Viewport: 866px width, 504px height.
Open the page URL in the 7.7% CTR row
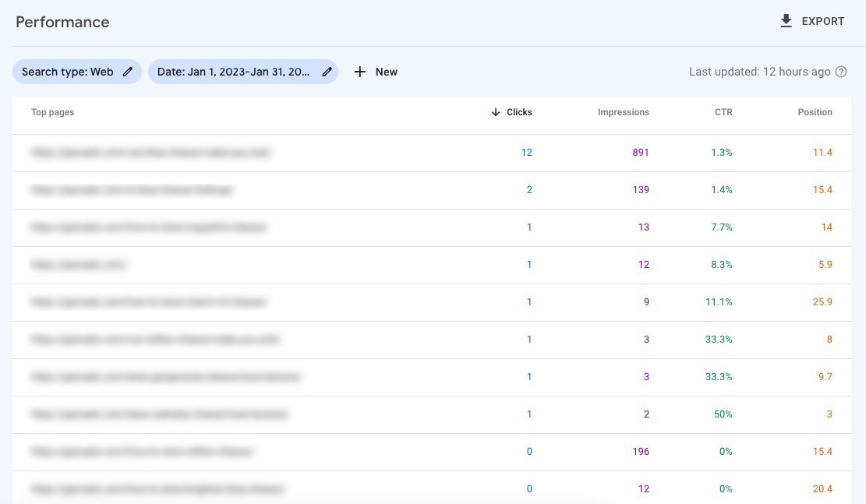click(149, 227)
